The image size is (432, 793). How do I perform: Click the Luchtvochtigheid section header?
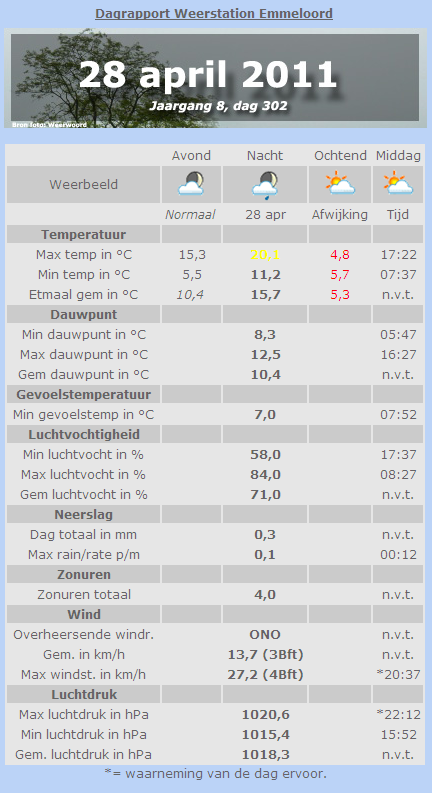click(83, 434)
